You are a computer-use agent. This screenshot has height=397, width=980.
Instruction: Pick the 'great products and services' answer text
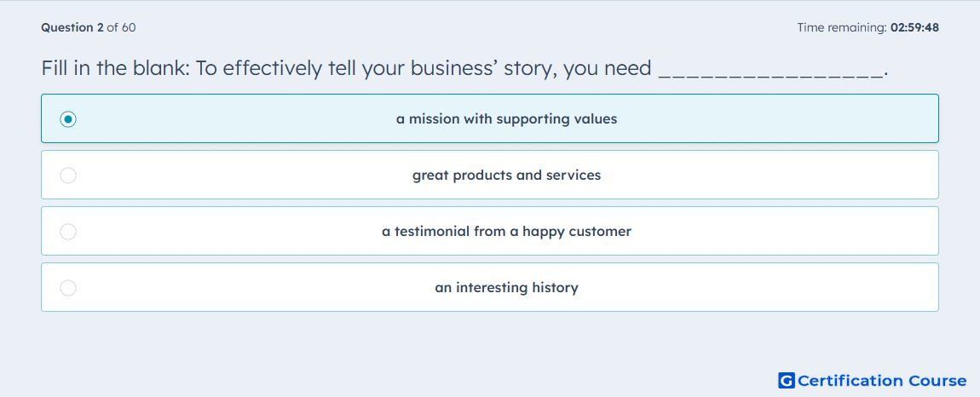click(506, 175)
